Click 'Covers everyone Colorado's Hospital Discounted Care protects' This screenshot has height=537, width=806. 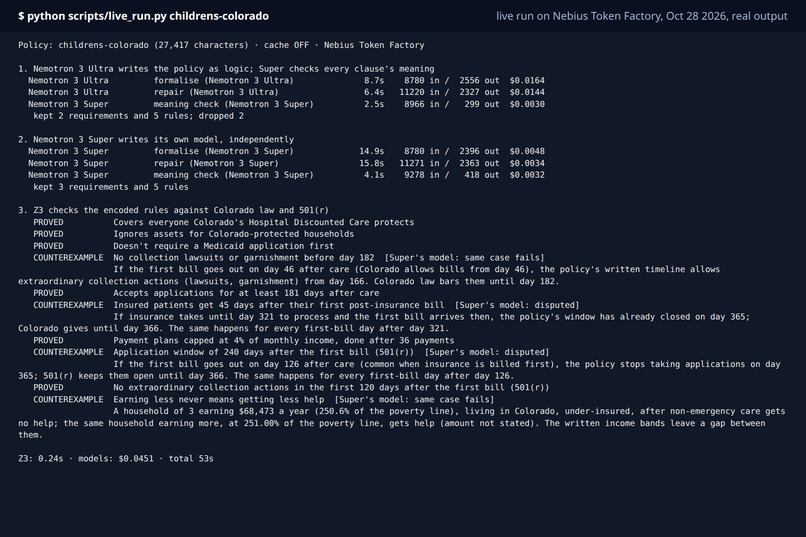click(264, 223)
